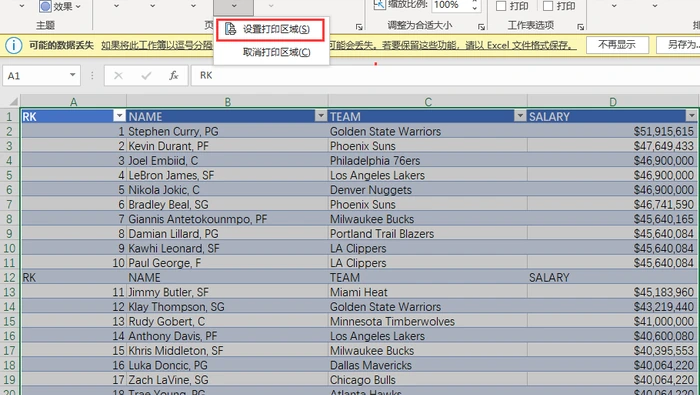Click the cell 'Philadelphia 76ers'
This screenshot has width=700, height=395.
point(428,161)
